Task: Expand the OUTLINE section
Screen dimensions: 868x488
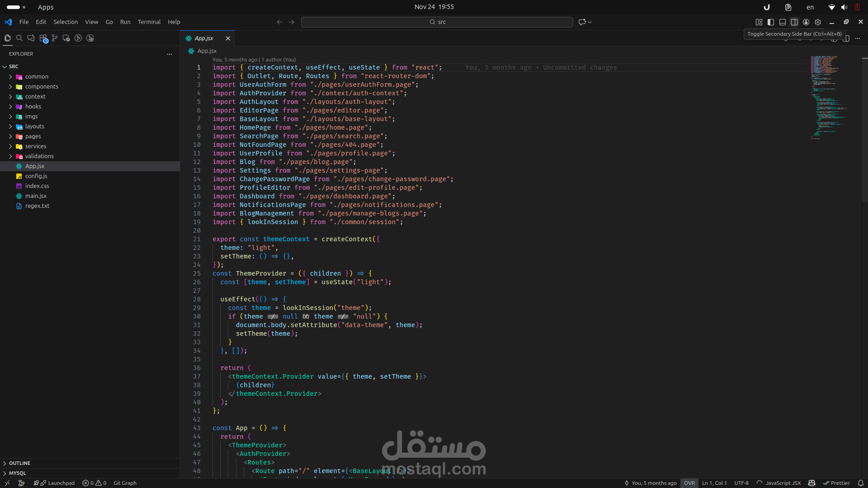Action: click(x=19, y=463)
